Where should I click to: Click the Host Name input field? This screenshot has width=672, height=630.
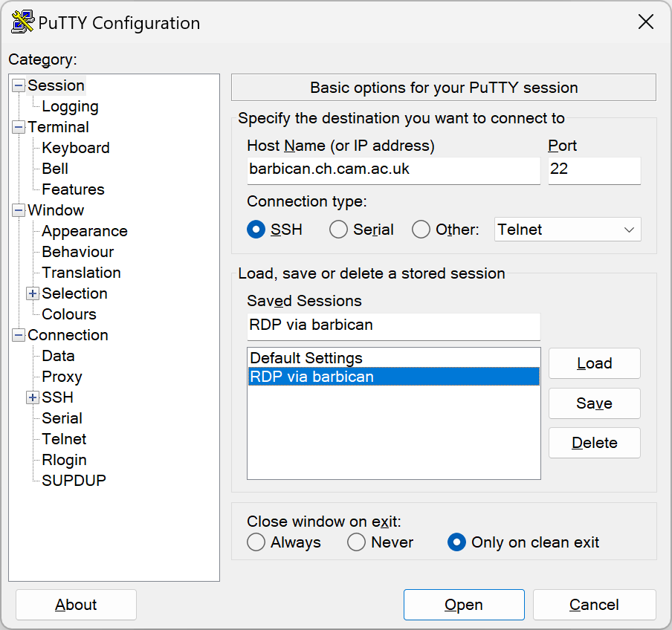(393, 170)
